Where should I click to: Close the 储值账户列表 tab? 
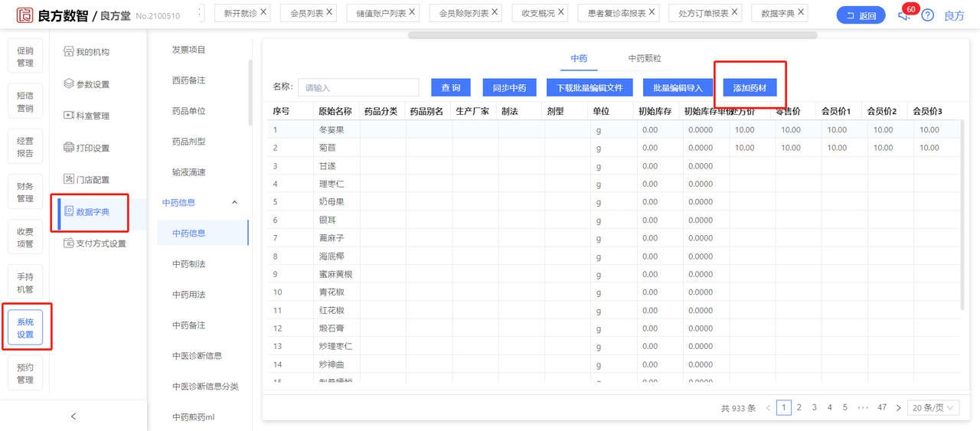point(412,12)
